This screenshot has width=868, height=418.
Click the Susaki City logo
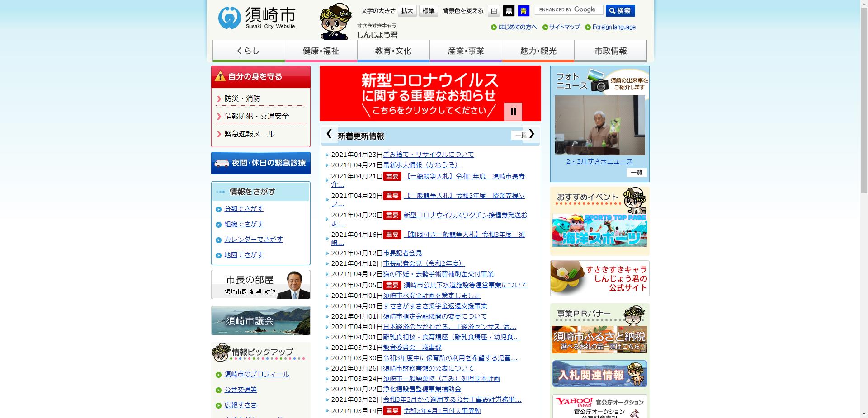point(256,18)
